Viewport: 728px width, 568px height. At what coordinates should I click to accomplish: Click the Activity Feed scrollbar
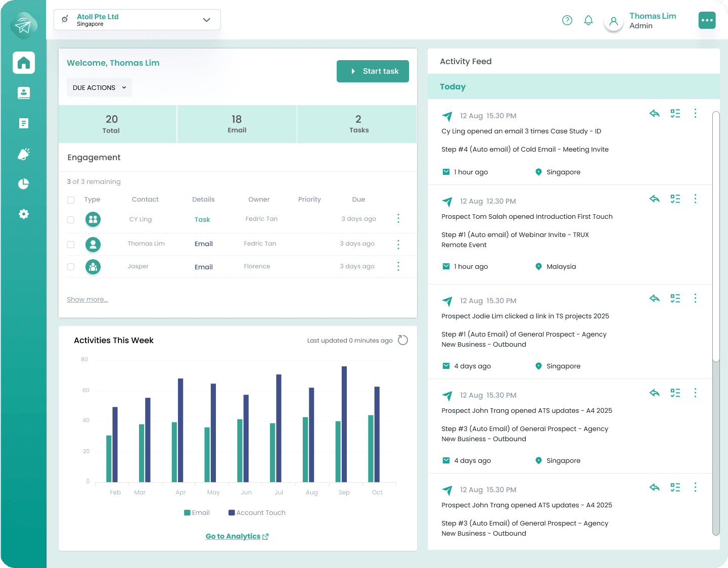pos(716,236)
